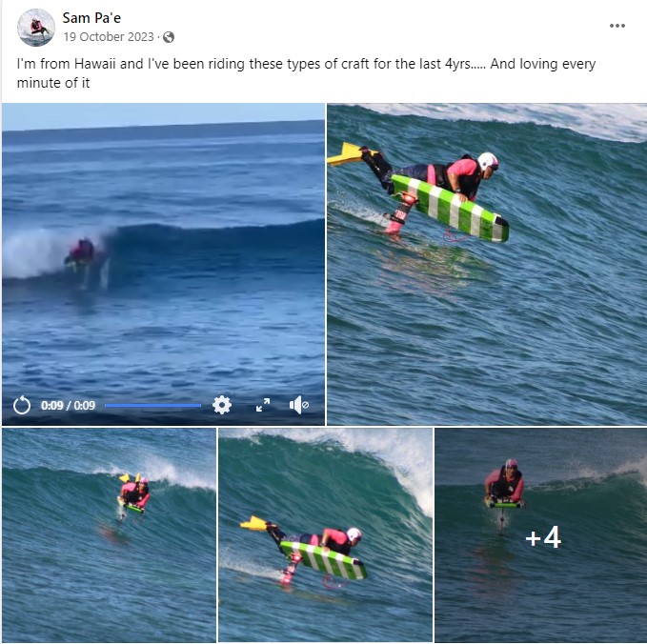Viewport: 647px width, 644px height.
Task: Click the public audience globe icon
Action: coord(169,37)
